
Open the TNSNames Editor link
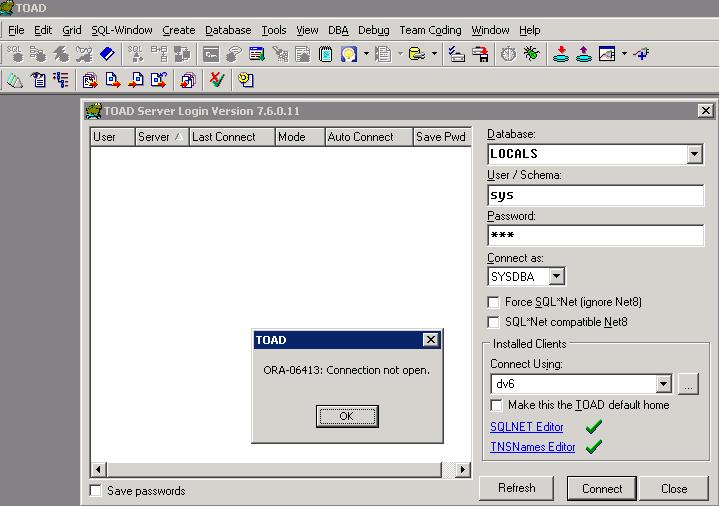click(532, 447)
